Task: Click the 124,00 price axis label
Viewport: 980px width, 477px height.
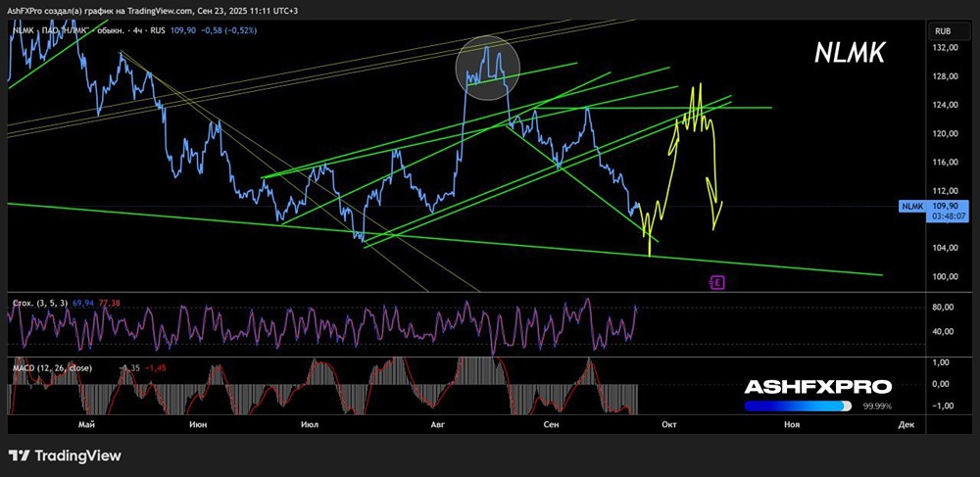Action: point(944,105)
